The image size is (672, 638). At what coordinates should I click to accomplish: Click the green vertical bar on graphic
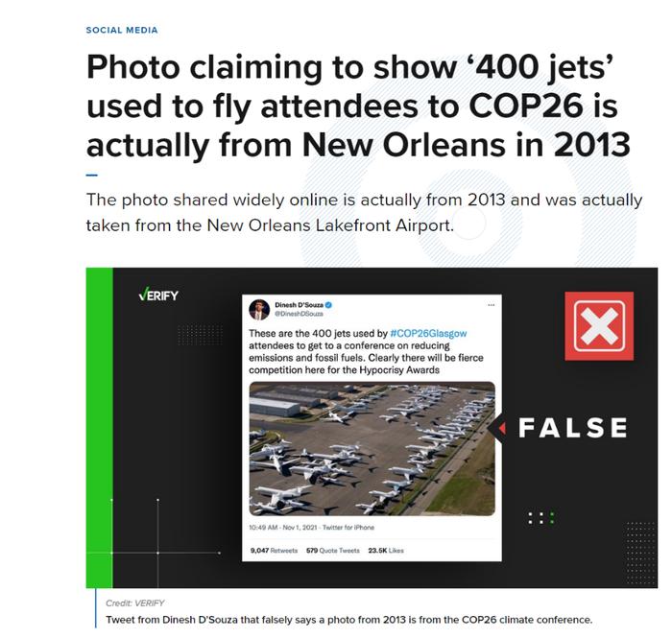coord(100,427)
